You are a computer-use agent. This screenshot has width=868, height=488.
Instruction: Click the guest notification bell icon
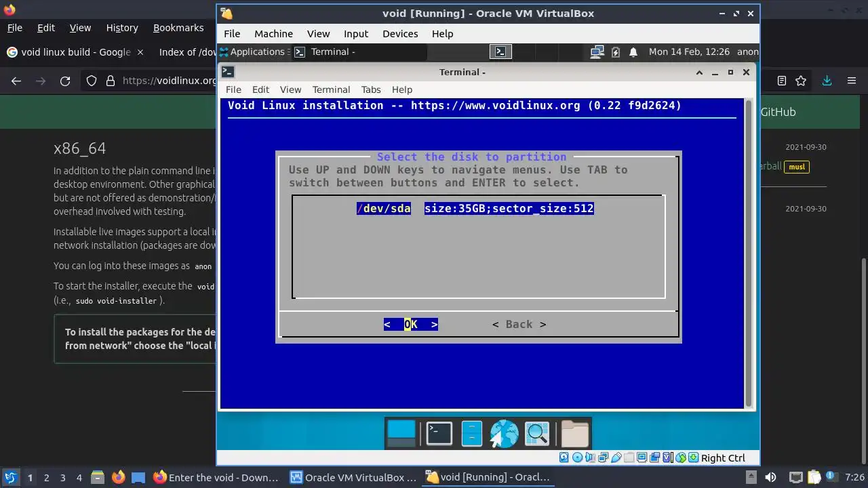(x=633, y=52)
